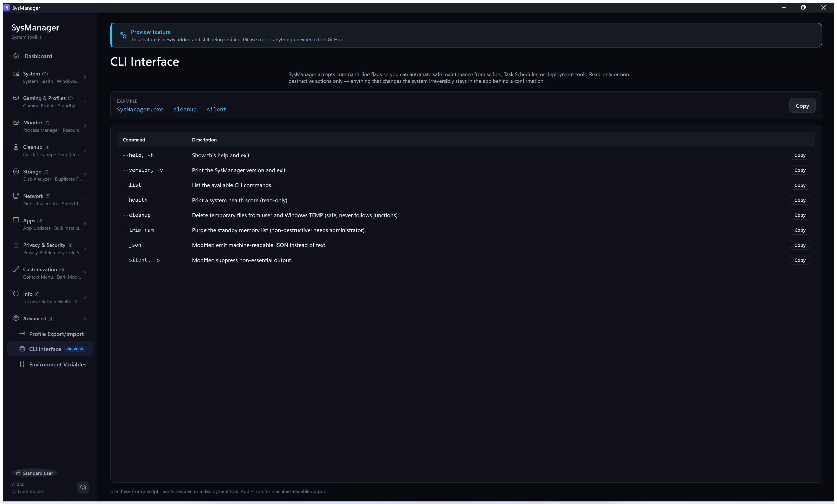Image resolution: width=837 pixels, height=504 pixels.
Task: Click the Customization brush icon
Action: point(16,269)
